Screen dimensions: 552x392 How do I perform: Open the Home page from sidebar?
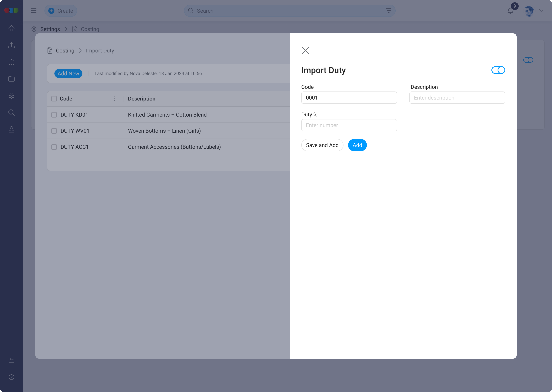click(11, 28)
